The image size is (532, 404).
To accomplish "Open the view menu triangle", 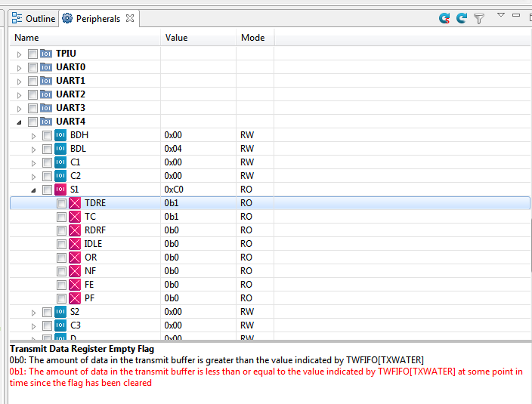I will (x=501, y=15).
